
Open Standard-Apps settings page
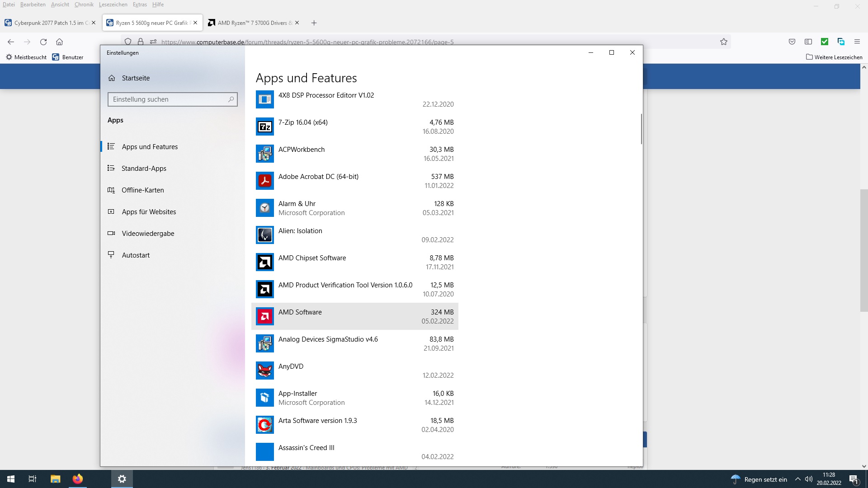(144, 169)
